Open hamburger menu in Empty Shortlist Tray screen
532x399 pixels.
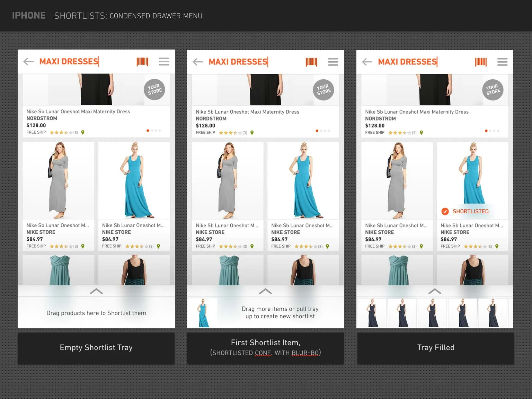pos(164,62)
